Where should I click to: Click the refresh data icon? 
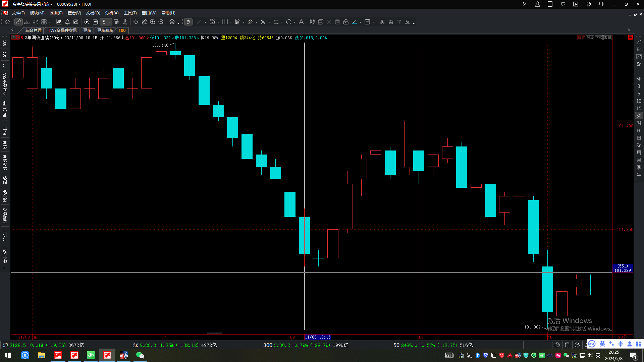pos(35,22)
